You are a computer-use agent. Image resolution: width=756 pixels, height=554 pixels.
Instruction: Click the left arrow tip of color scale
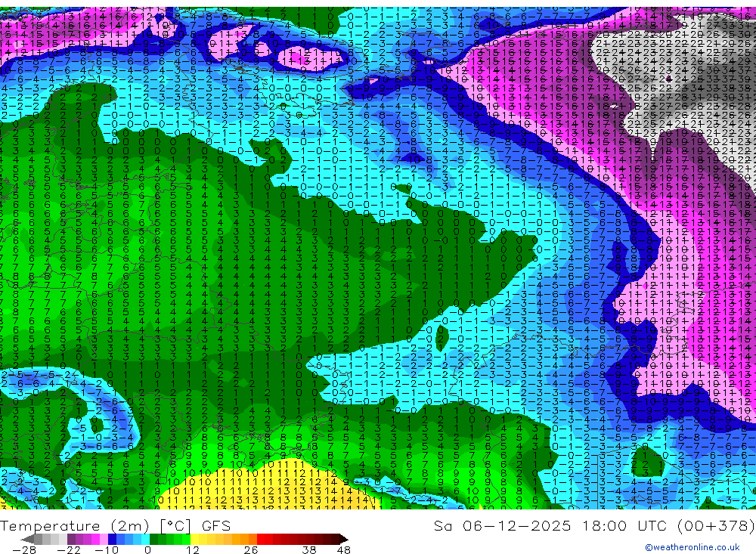click(27, 539)
